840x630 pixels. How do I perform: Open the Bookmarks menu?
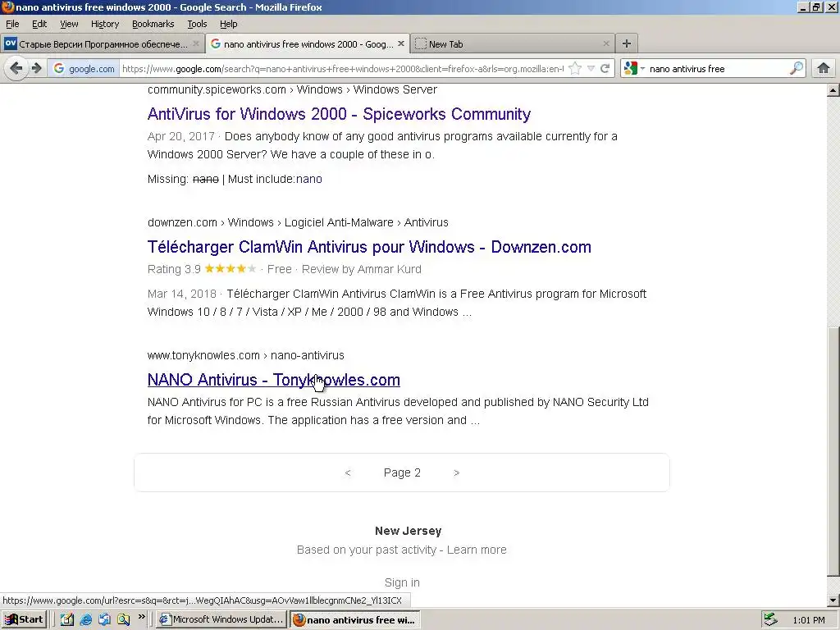coord(153,24)
